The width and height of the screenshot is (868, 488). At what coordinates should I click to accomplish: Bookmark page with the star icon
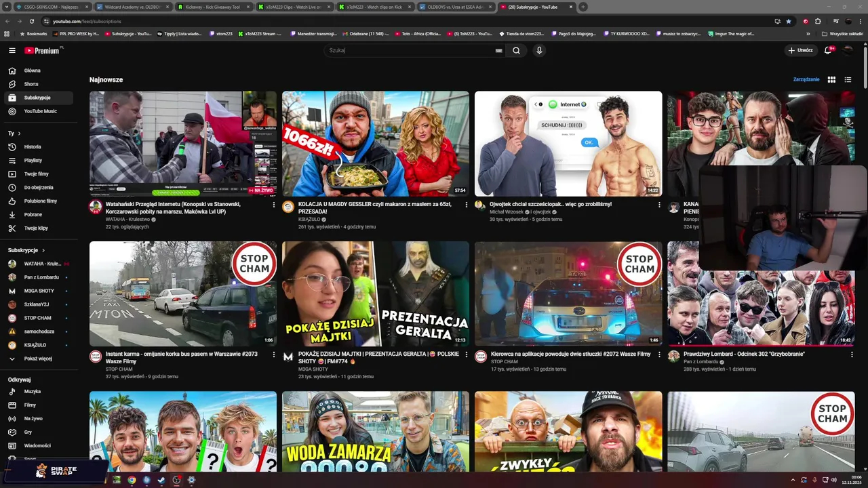[x=788, y=21]
